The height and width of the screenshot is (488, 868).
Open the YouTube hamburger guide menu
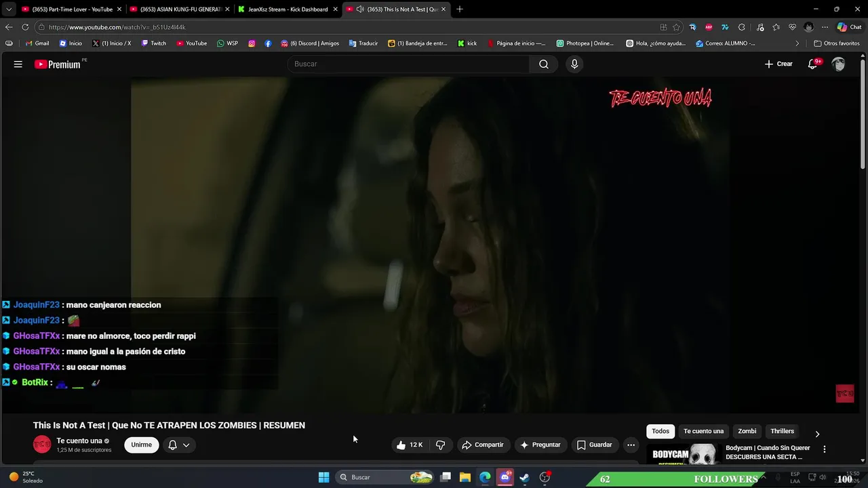[18, 64]
